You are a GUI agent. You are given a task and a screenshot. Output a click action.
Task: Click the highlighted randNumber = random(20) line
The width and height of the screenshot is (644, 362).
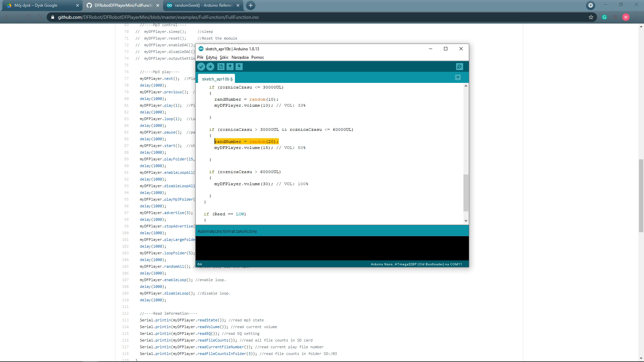pos(247,142)
